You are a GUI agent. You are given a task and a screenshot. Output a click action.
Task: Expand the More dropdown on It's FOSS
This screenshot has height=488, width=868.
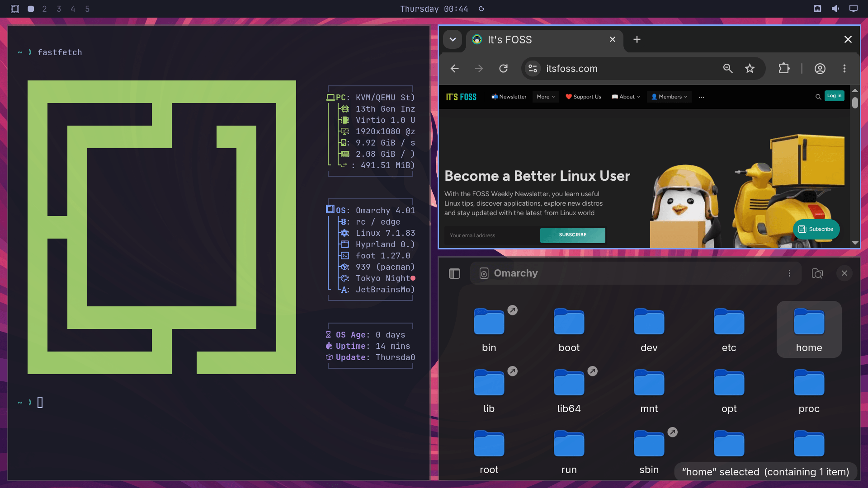(546, 97)
